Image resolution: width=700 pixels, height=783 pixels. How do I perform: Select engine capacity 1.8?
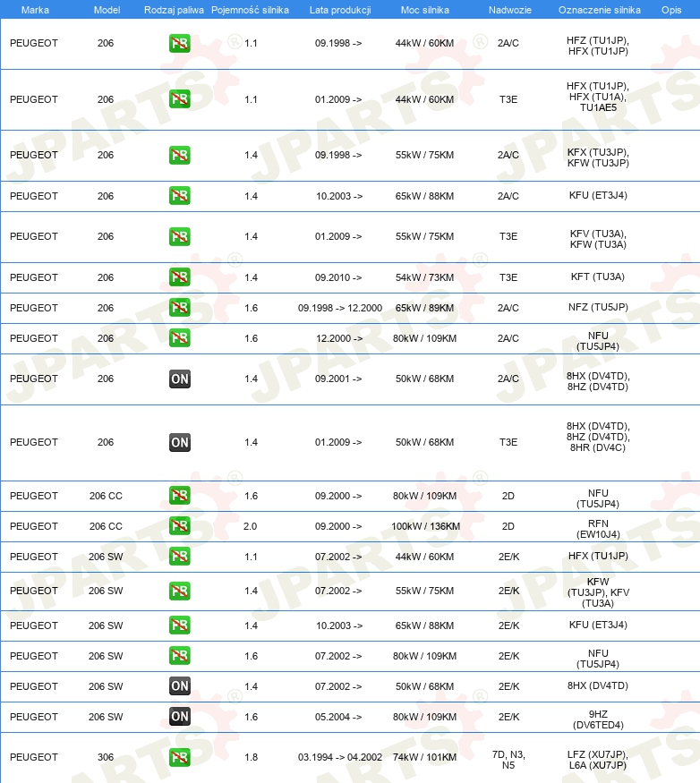(251, 758)
